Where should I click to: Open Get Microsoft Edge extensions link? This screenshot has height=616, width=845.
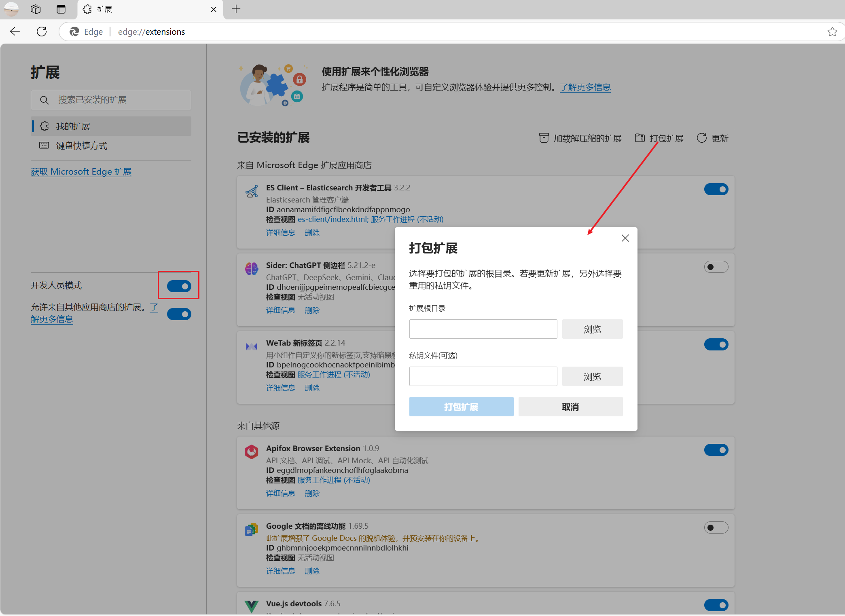81,171
